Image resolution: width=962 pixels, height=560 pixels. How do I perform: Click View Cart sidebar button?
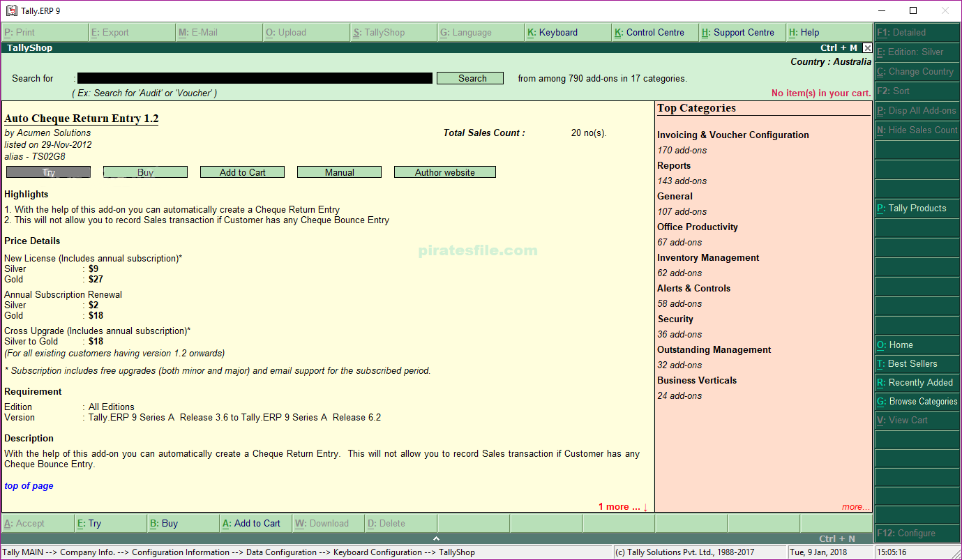(x=917, y=420)
